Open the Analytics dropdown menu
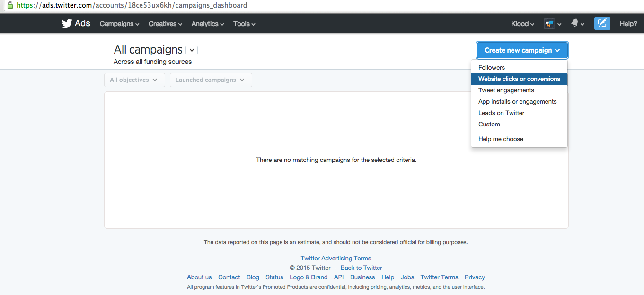Screen dimensions: 644x295 point(208,24)
